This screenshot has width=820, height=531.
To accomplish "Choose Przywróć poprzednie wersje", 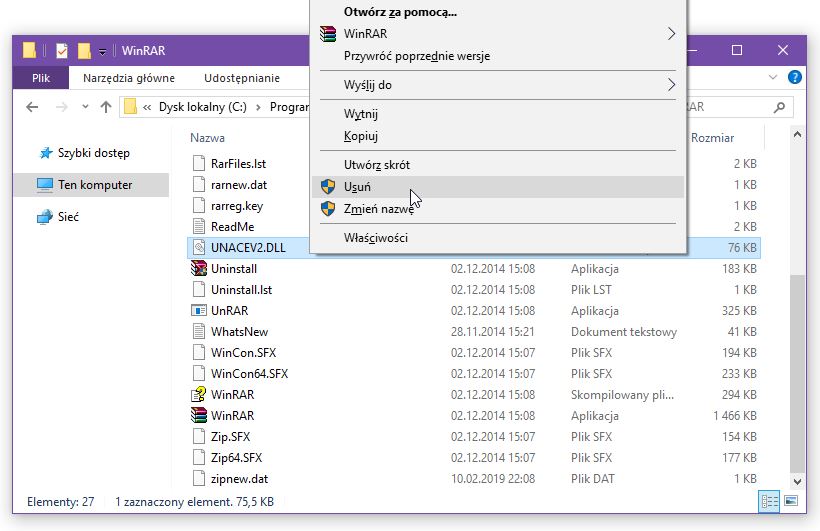I will 417,56.
